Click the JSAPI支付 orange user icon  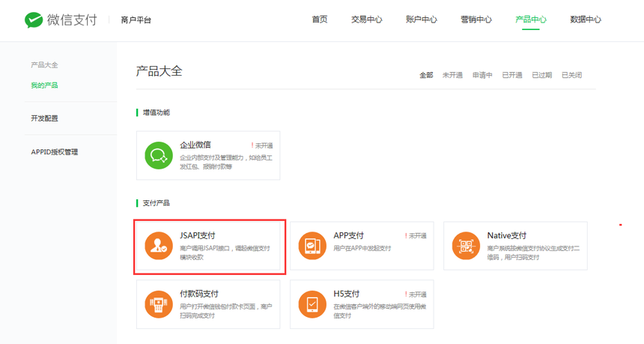159,246
